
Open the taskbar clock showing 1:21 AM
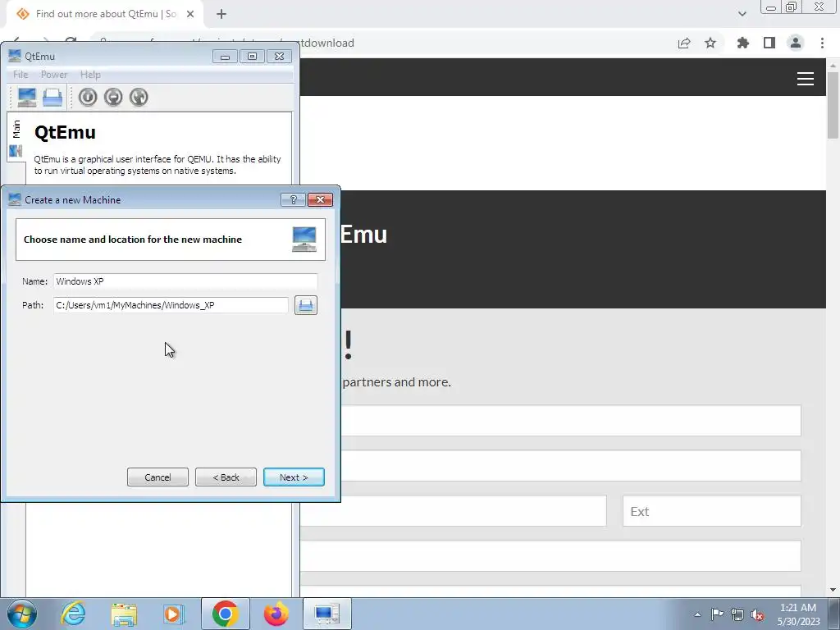tap(798, 614)
